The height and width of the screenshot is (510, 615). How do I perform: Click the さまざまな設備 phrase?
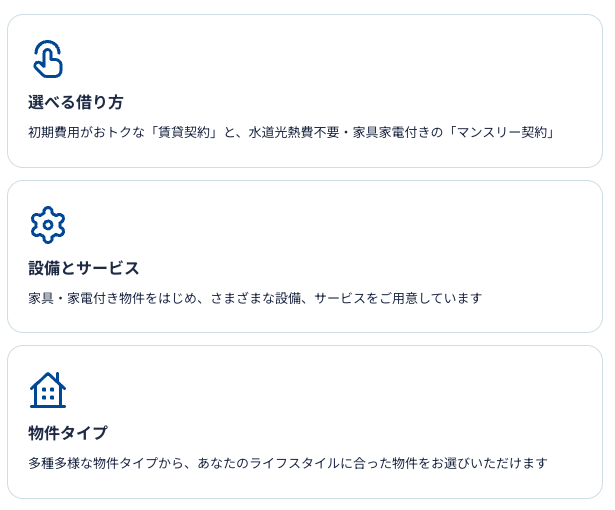pyautogui.click(x=255, y=299)
